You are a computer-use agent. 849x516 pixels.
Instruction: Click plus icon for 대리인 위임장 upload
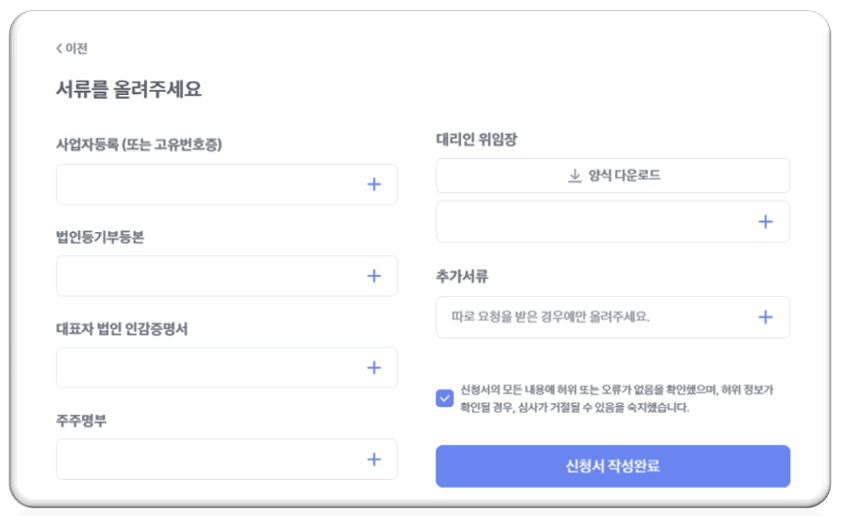tap(765, 222)
